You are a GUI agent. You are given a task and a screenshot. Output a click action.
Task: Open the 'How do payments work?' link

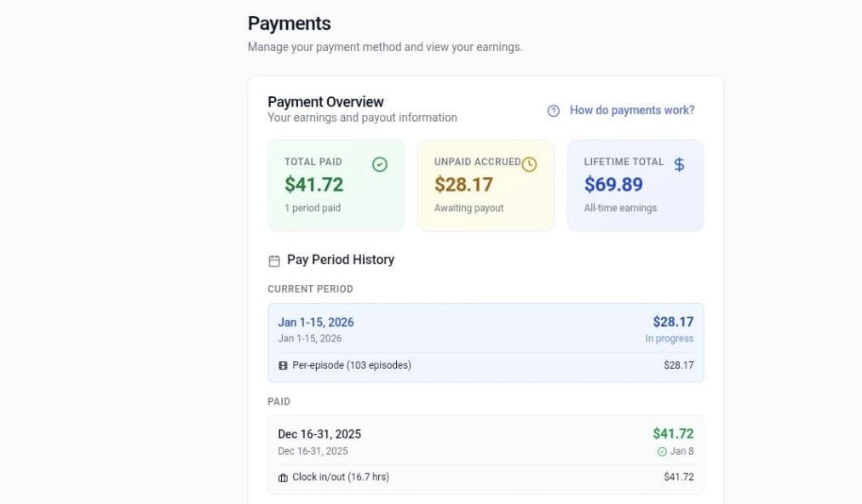632,111
